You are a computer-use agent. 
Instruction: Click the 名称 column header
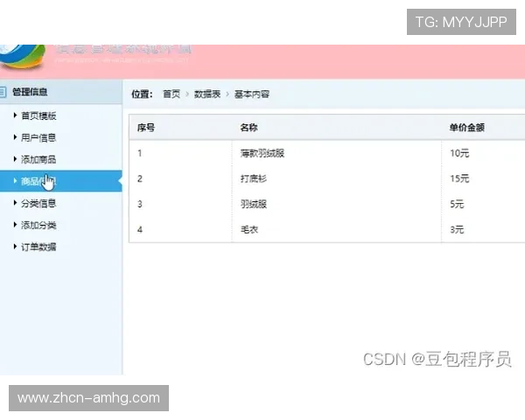[x=248, y=128]
